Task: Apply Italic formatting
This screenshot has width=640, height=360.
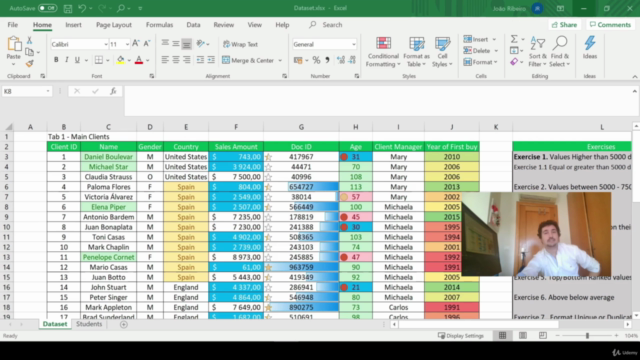Action: [67, 60]
